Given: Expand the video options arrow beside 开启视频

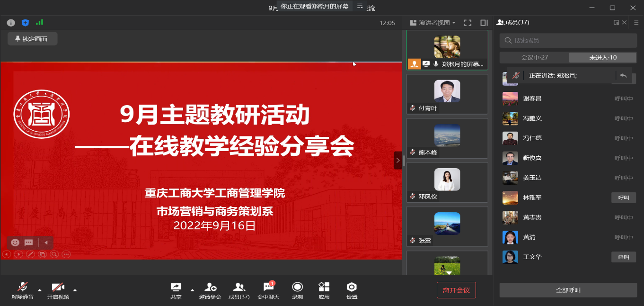Looking at the screenshot, I should pos(75,290).
